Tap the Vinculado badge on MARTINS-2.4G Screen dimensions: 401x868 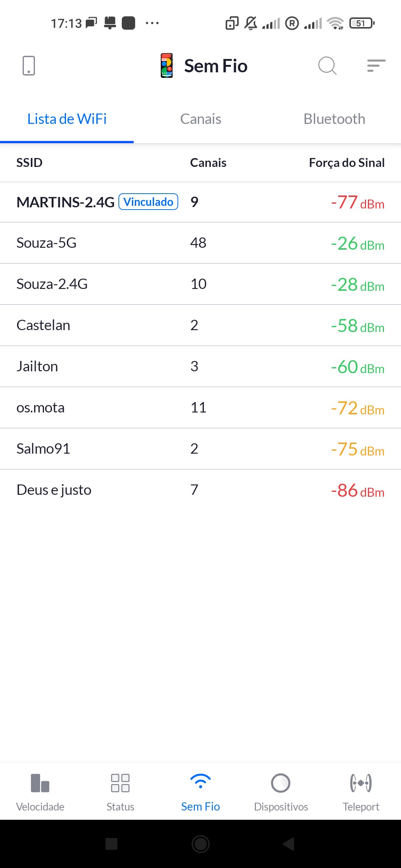pyautogui.click(x=148, y=202)
